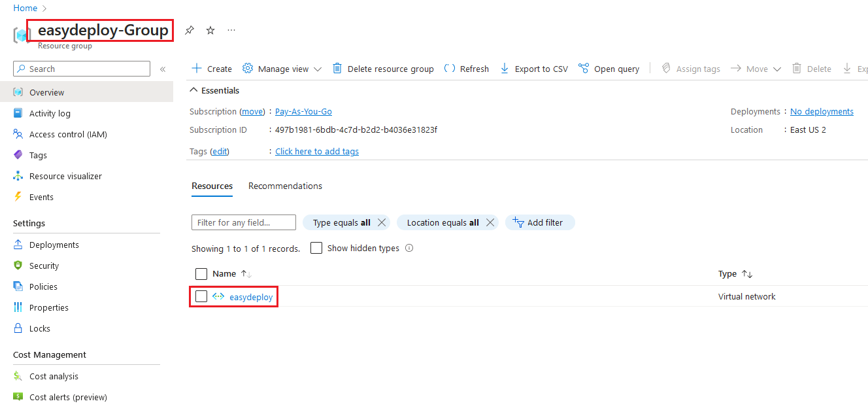Open the No deployments link
The width and height of the screenshot is (868, 412).
822,111
